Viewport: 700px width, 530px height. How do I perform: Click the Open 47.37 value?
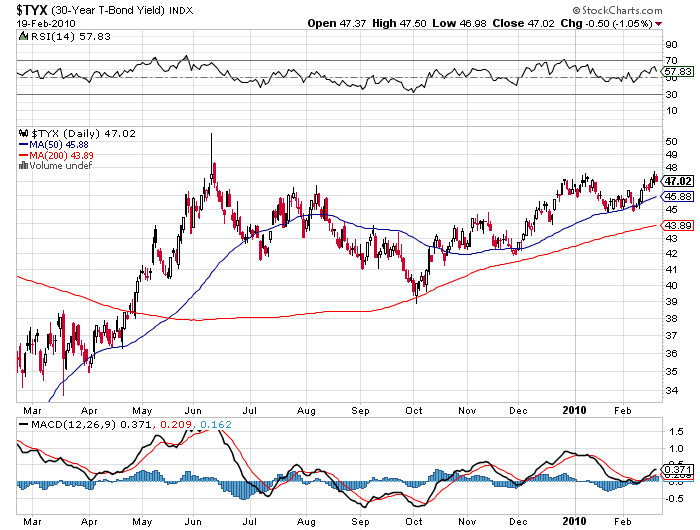(337, 23)
